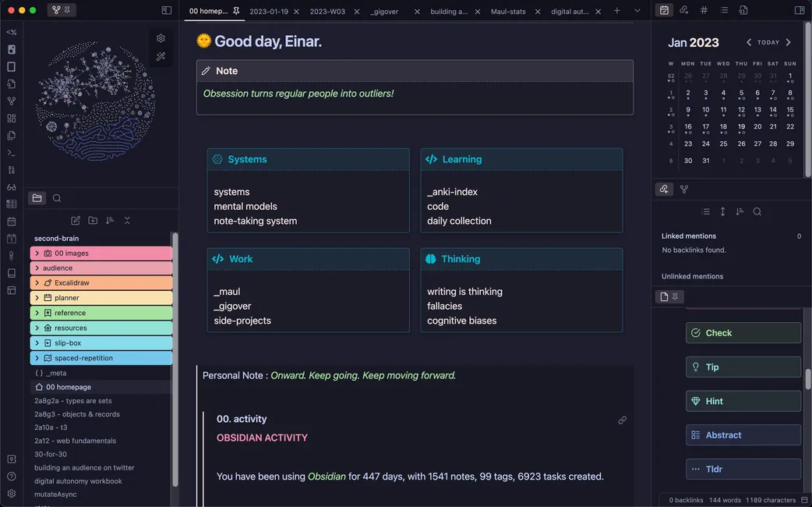Viewport: 812px width, 507px height.
Task: Open vault settings gear at bottom left
Action: coord(11,494)
